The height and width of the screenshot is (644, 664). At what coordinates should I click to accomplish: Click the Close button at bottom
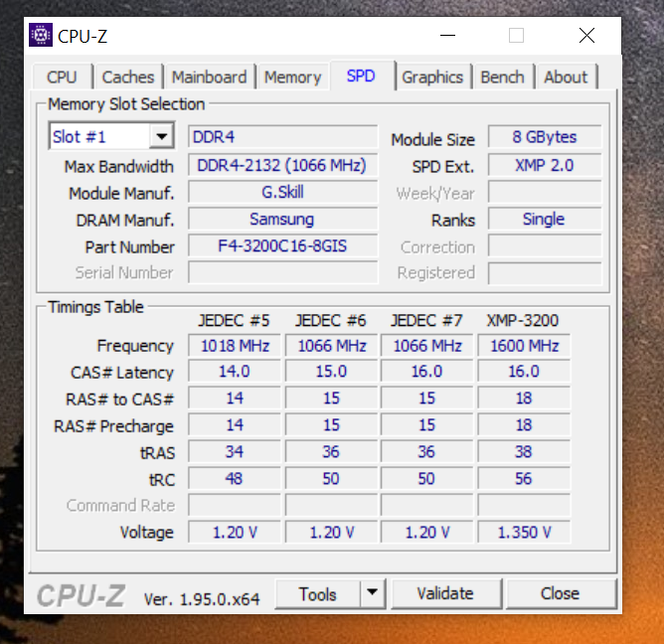(x=561, y=593)
